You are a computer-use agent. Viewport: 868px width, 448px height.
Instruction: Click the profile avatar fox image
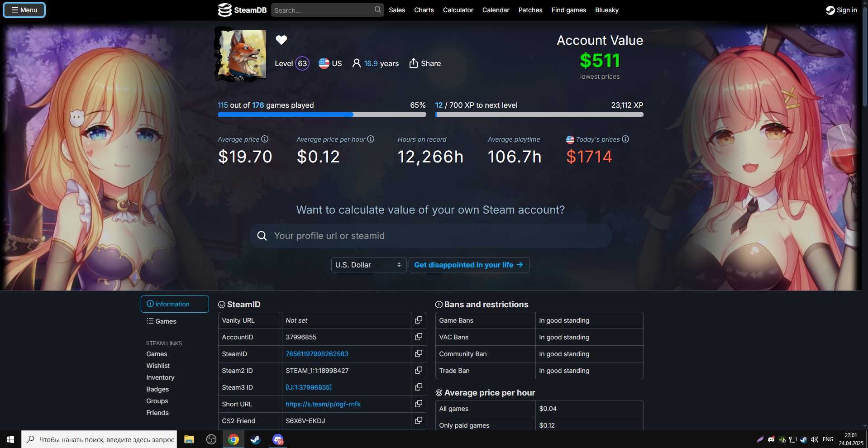point(240,54)
